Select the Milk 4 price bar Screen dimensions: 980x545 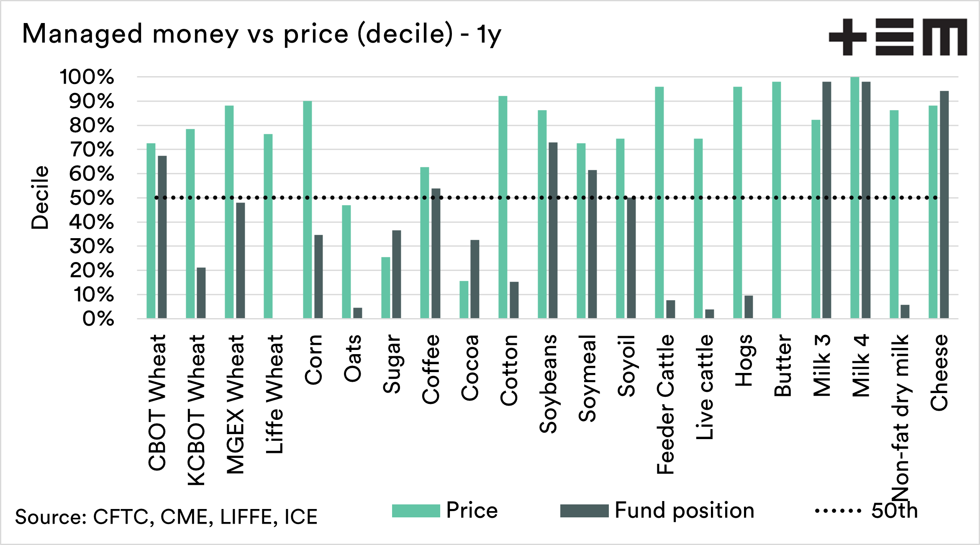click(x=855, y=198)
